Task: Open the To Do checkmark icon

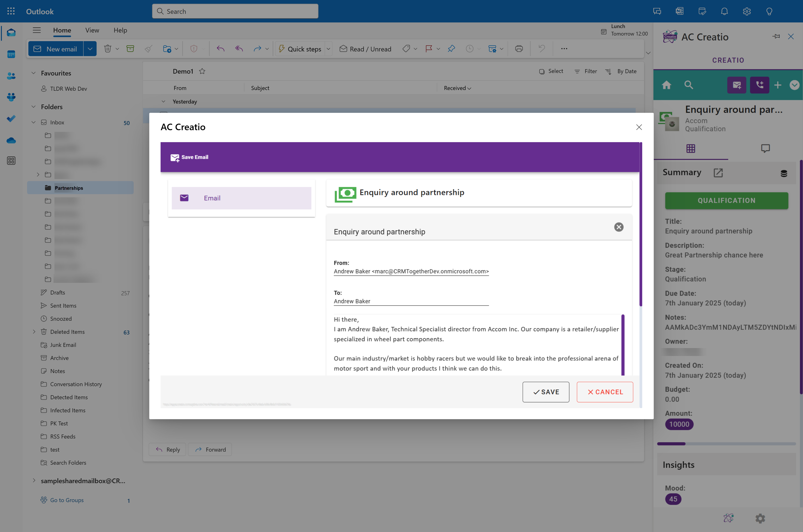Action: click(x=11, y=119)
